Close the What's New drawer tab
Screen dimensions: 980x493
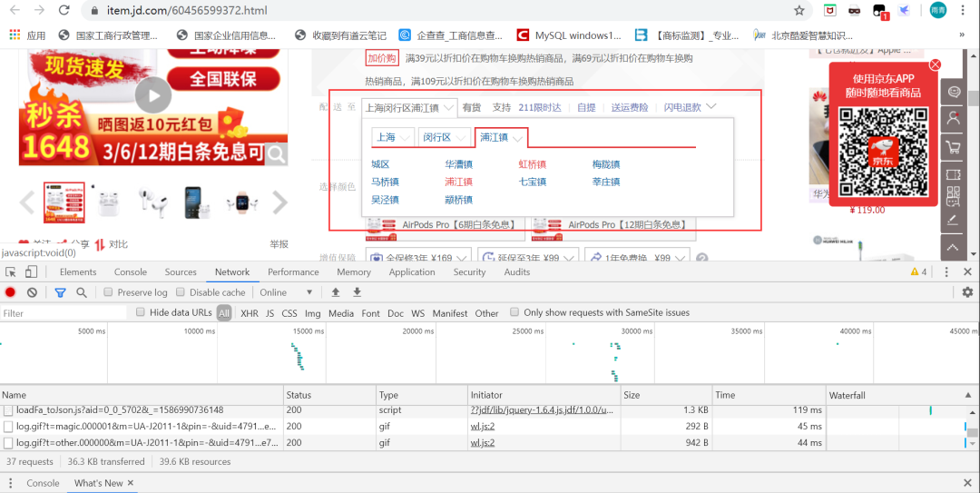130,483
